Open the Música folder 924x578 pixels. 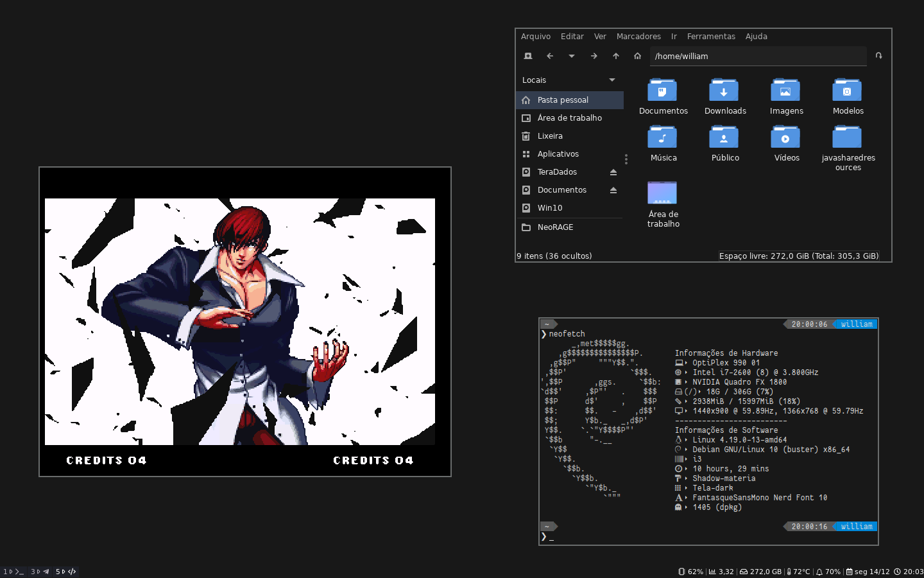pos(663,143)
